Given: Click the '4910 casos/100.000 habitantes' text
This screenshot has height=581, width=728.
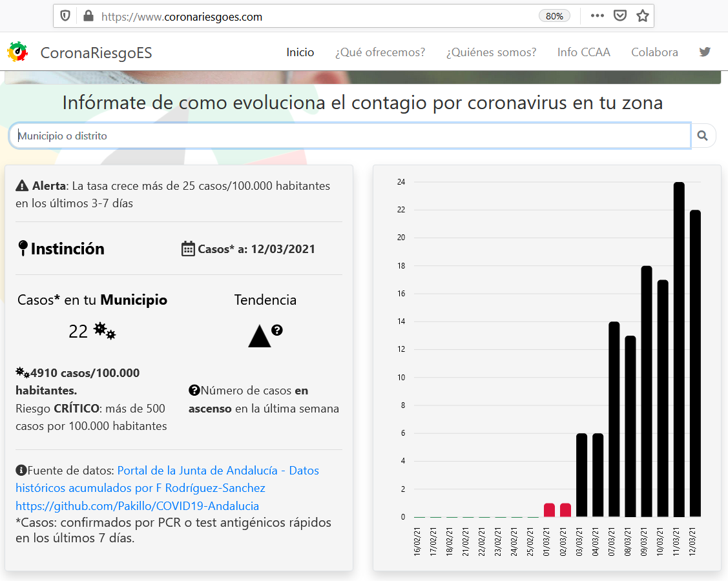Looking at the screenshot, I should (78, 382).
